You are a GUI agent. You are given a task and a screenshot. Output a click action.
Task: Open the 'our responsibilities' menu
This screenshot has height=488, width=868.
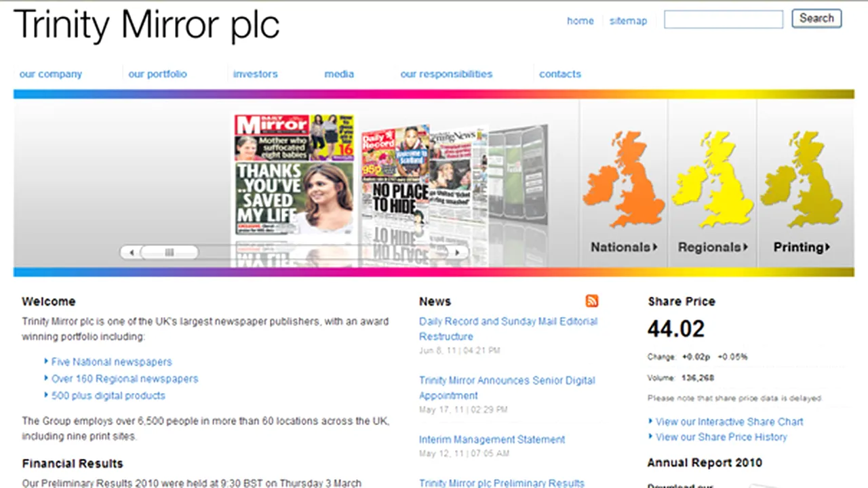(x=446, y=74)
